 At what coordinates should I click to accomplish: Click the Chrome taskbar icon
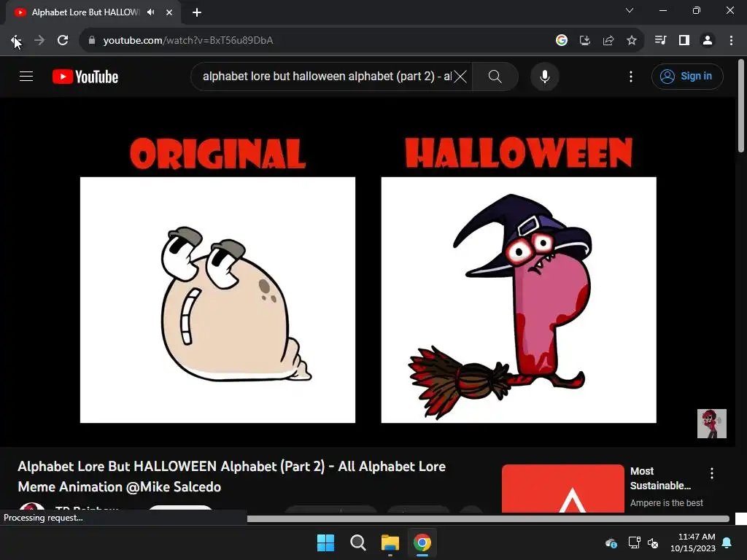[x=422, y=542]
